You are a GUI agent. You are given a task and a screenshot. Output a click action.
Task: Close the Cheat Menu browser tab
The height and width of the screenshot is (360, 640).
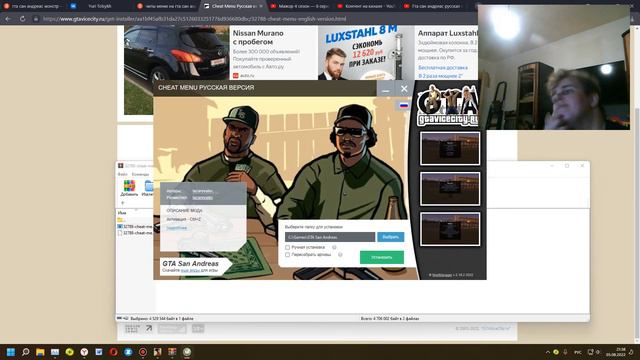[261, 6]
